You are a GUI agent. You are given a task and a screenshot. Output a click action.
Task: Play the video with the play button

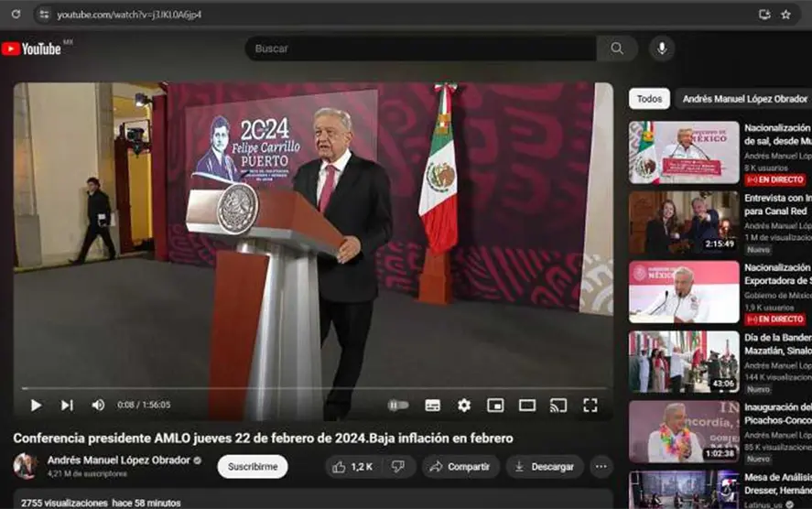37,405
